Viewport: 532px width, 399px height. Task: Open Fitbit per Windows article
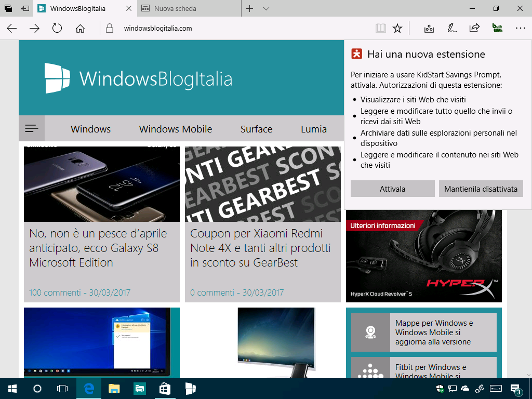pos(424,368)
